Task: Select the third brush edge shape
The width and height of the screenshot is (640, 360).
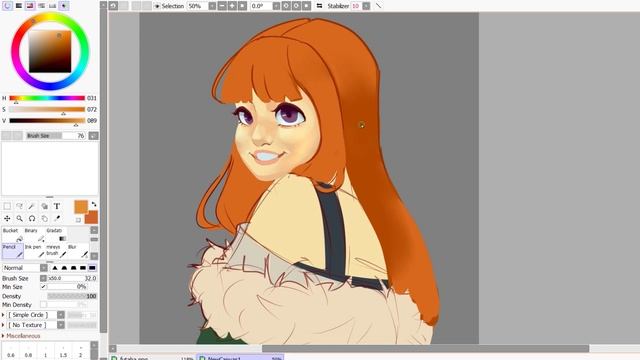Action: 73,268
